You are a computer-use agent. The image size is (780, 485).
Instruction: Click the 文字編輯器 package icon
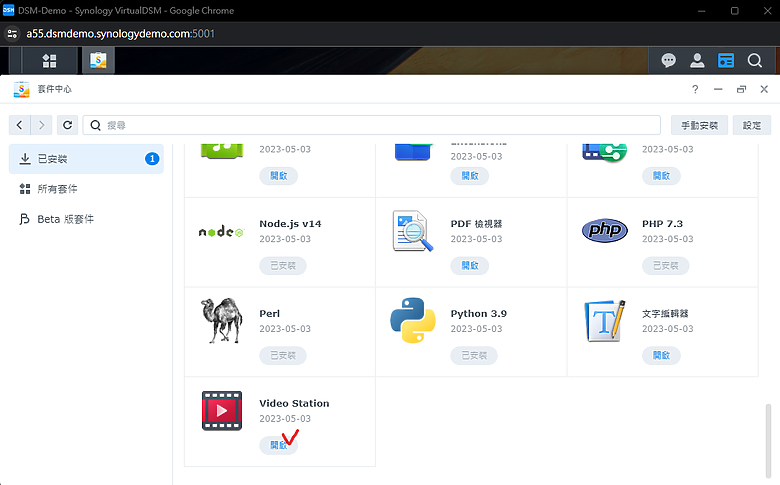604,321
